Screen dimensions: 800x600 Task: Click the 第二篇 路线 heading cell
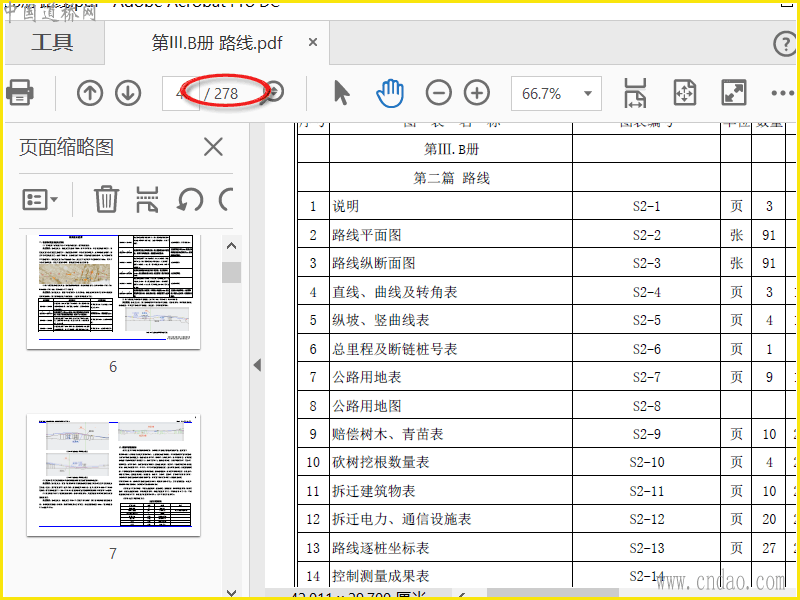click(x=452, y=178)
